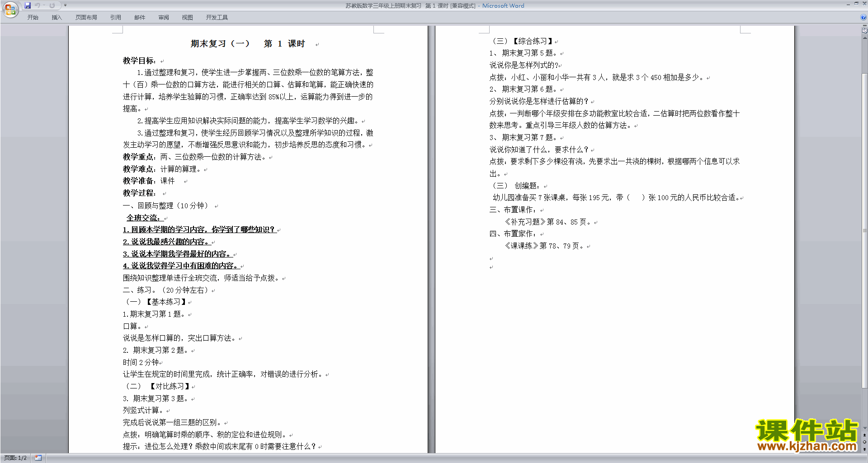Click the line 一、回顾与整理（10分钟）
The image size is (868, 463).
[x=167, y=206]
